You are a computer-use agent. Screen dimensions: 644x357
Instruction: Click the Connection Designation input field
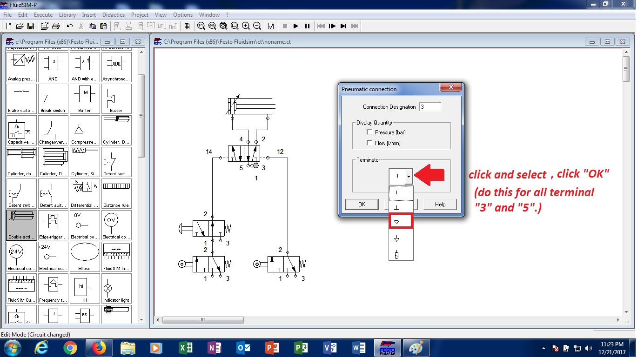point(430,107)
